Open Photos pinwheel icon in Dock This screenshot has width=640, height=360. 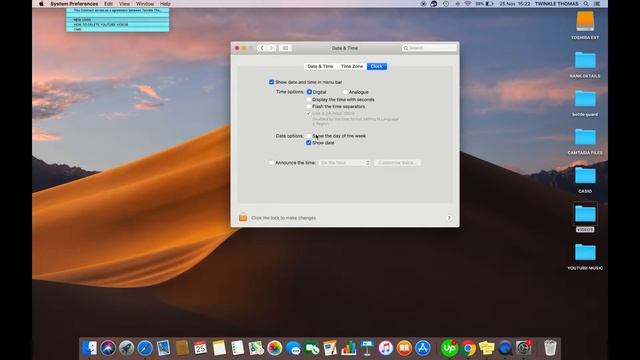(275, 348)
